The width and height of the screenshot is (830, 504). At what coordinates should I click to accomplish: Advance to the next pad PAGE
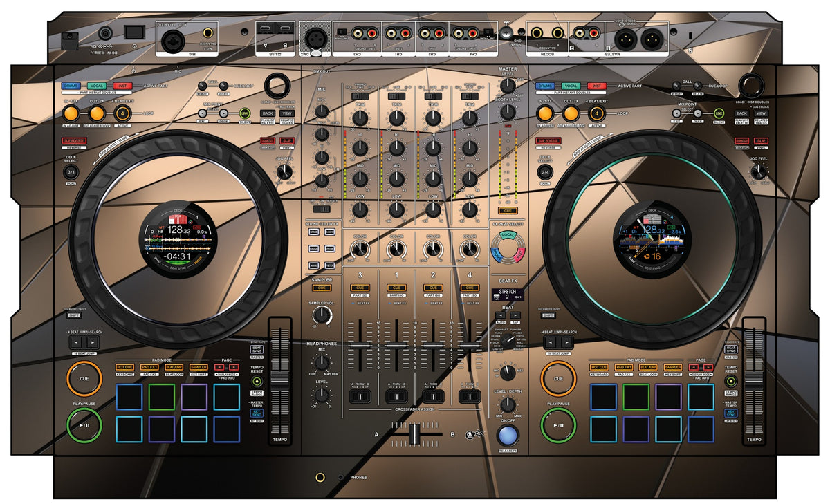pos(233,367)
